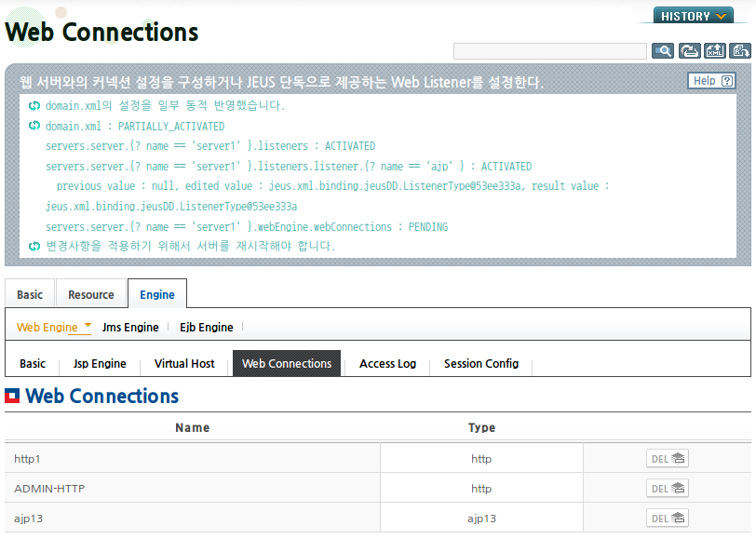Click the ajp13 type cell
Image resolution: width=756 pixels, height=539 pixels.
[481, 519]
